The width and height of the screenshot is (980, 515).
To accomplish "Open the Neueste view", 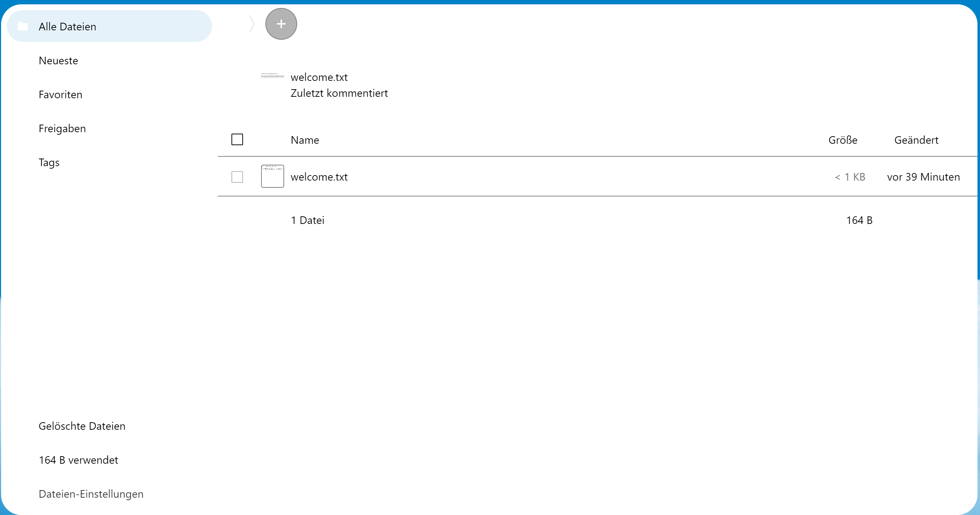I will click(58, 61).
